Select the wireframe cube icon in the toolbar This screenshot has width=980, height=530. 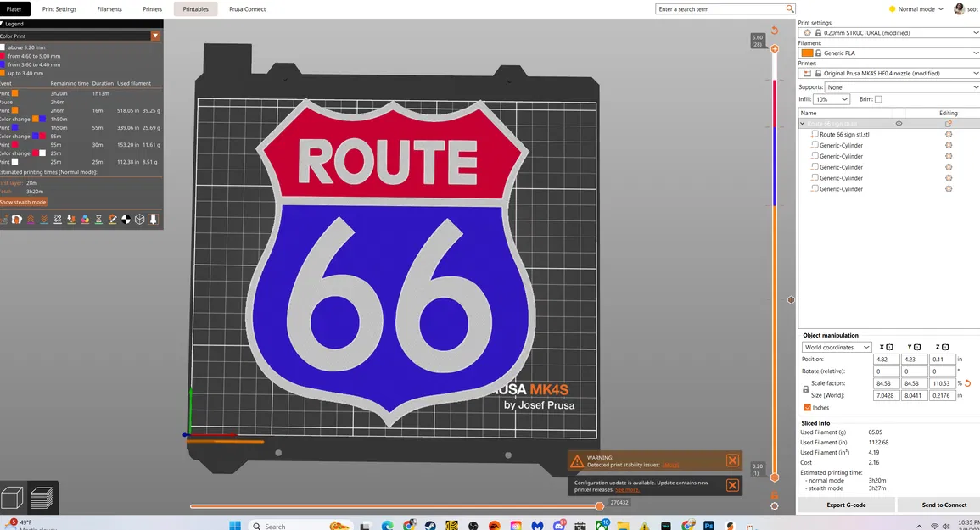138,219
